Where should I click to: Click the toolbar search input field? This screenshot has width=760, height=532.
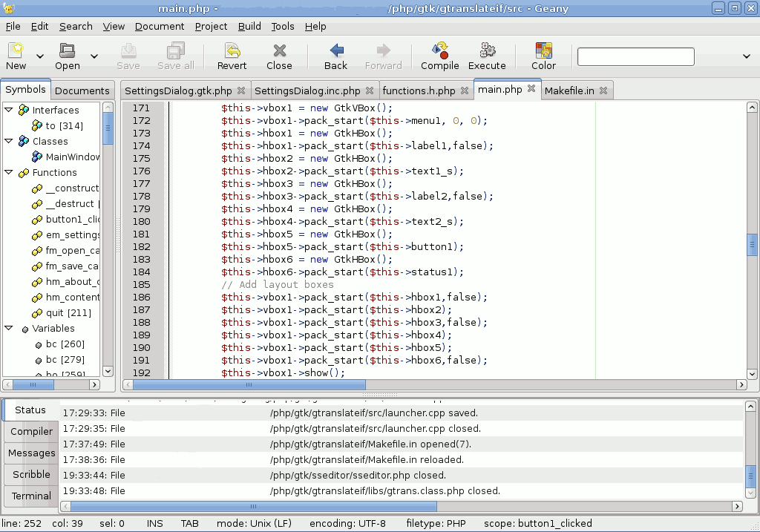click(x=635, y=56)
